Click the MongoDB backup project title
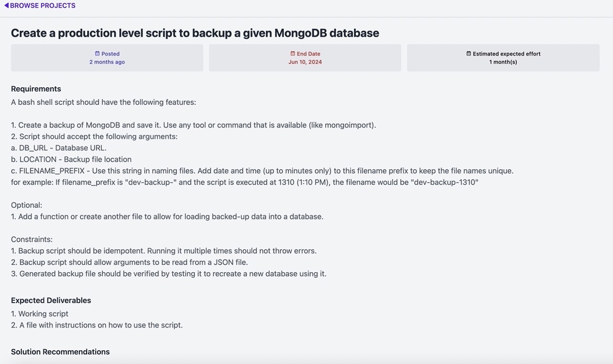 coord(195,33)
